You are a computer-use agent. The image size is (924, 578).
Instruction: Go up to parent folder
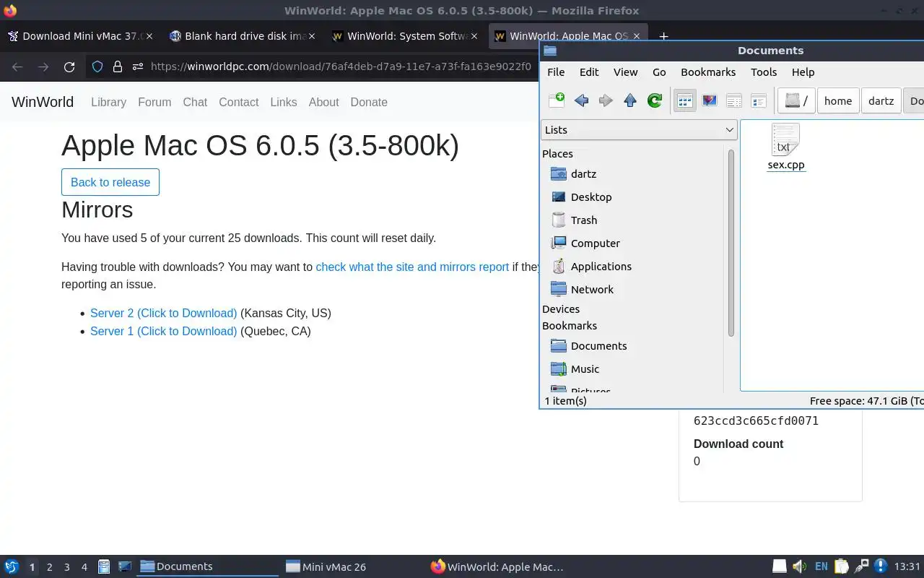(630, 100)
